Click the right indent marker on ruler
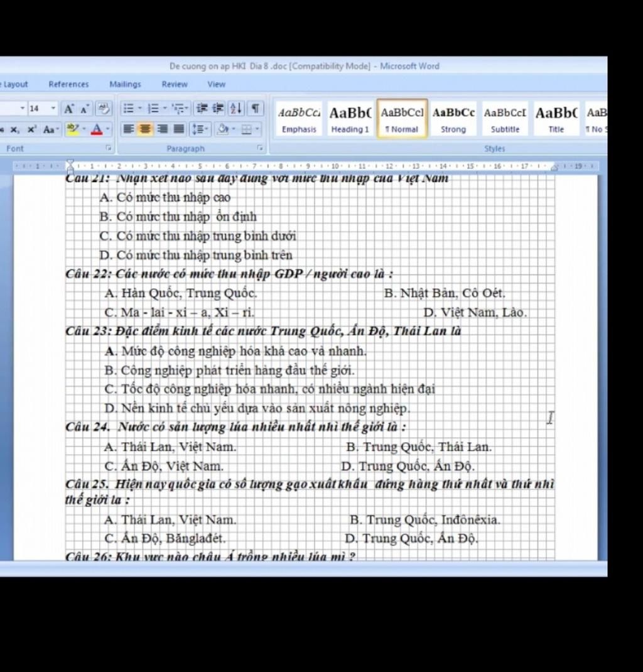The height and width of the screenshot is (672, 643). click(x=554, y=167)
